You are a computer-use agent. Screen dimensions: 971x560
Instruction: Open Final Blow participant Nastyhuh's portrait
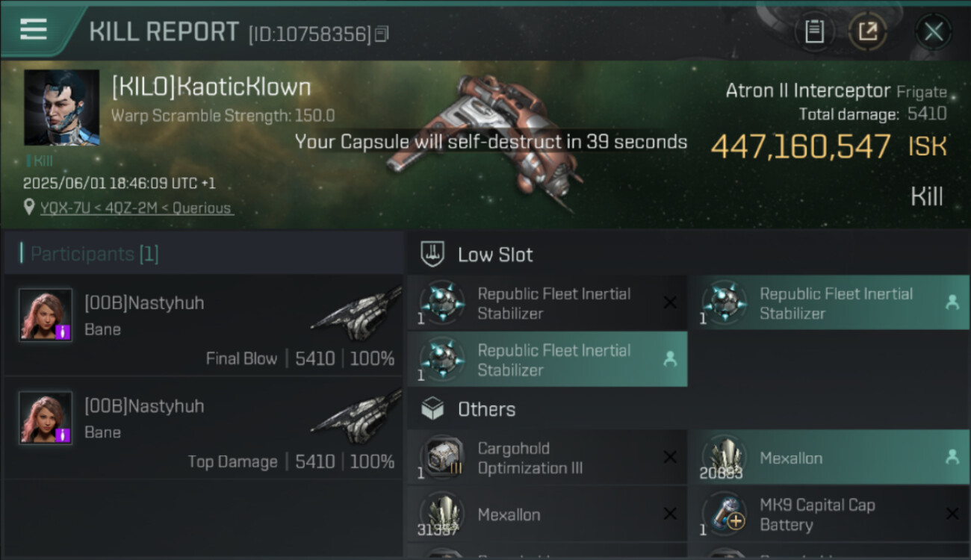pyautogui.click(x=46, y=315)
